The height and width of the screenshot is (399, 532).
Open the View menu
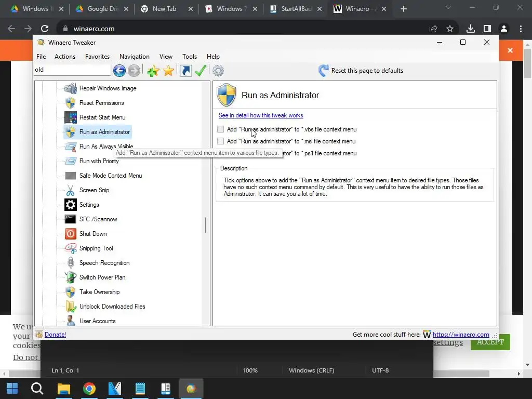tap(166, 57)
